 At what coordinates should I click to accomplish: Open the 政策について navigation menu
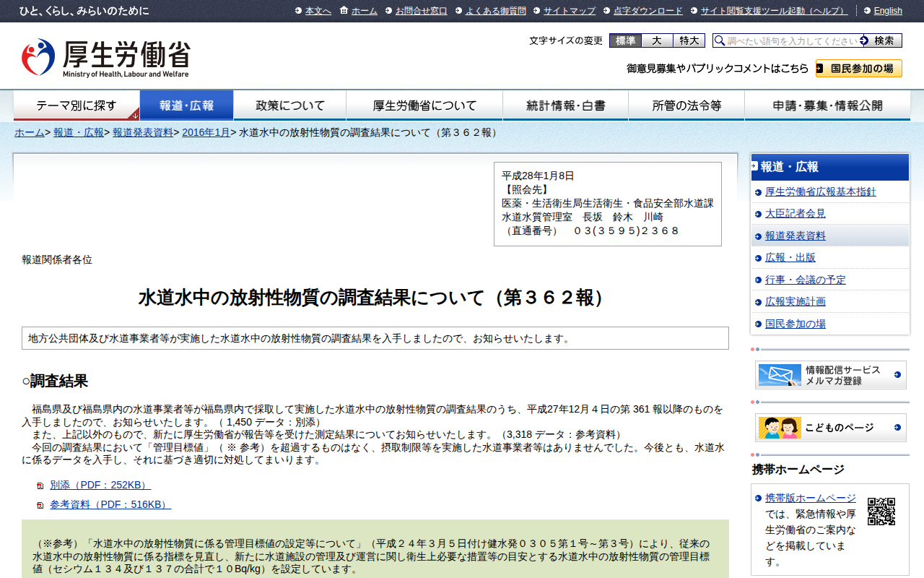click(x=290, y=105)
